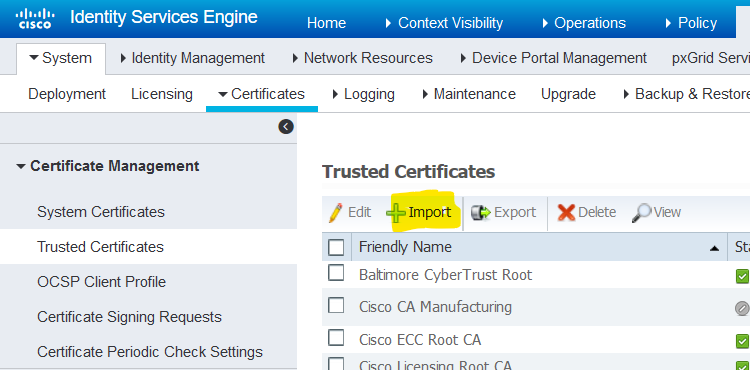The height and width of the screenshot is (370, 750).
Task: Open the Licensing tab
Action: (x=162, y=94)
